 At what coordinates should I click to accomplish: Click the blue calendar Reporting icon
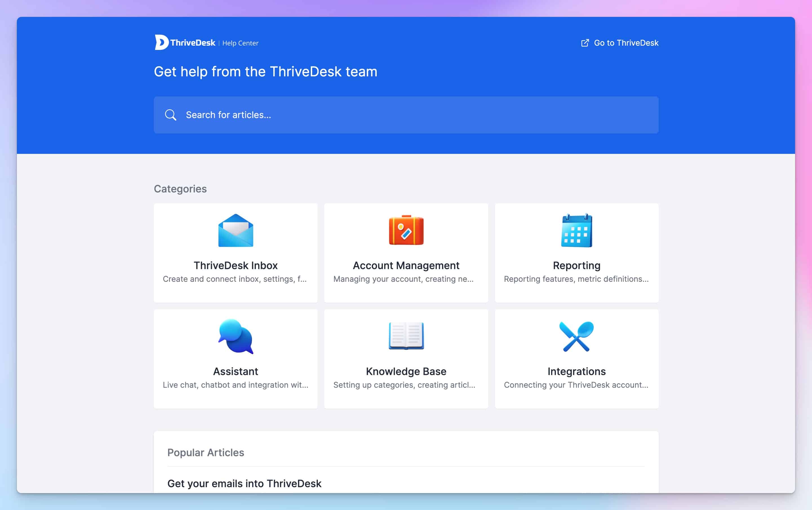577,230
